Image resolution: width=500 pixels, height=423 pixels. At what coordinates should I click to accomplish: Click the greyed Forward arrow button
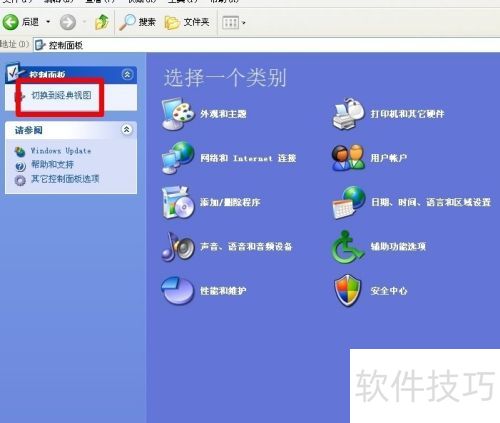[68, 22]
